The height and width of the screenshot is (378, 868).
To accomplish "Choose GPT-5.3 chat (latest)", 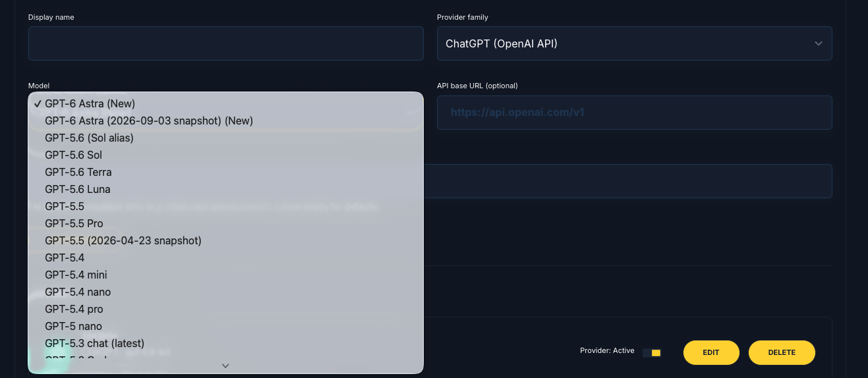I will click(225, 343).
